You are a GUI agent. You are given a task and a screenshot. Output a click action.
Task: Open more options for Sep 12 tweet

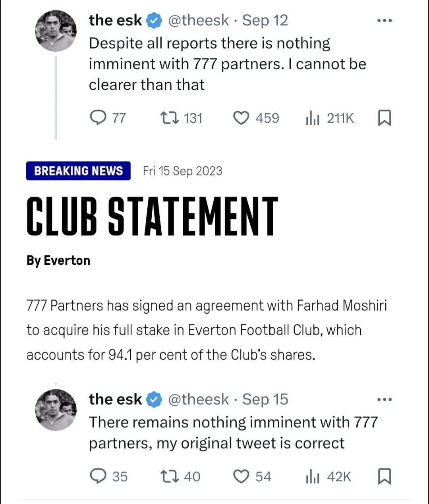tap(384, 20)
